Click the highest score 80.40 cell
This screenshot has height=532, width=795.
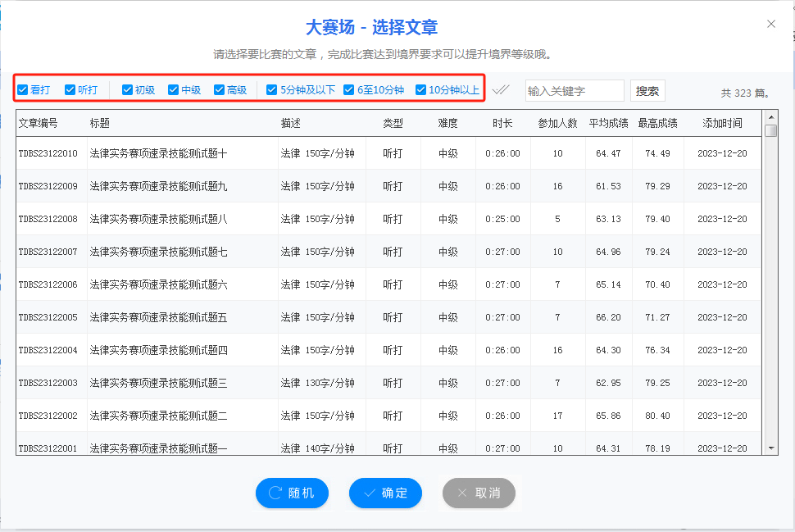[x=657, y=416]
